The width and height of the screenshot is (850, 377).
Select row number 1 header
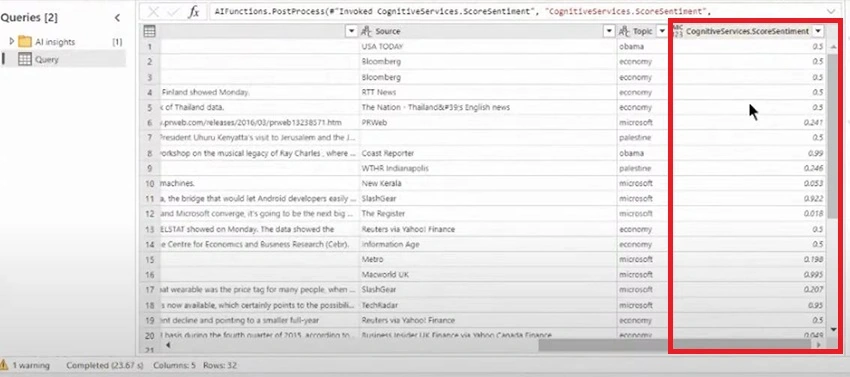[150, 47]
